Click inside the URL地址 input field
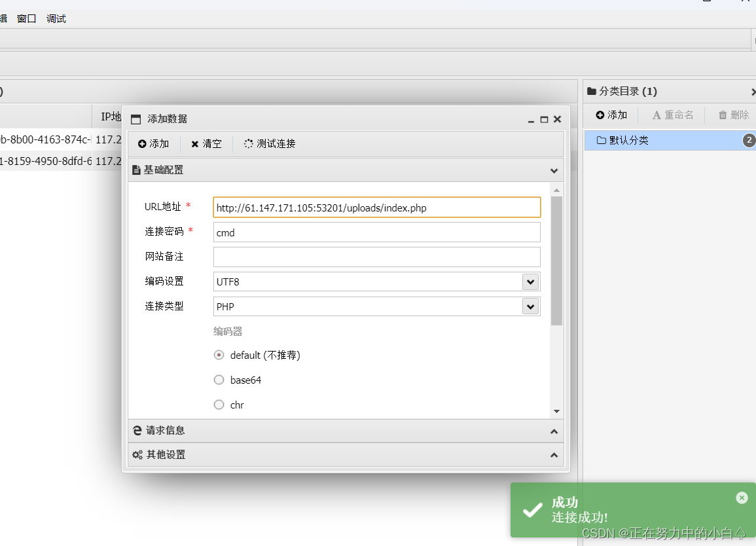The image size is (756, 546). 376,207
